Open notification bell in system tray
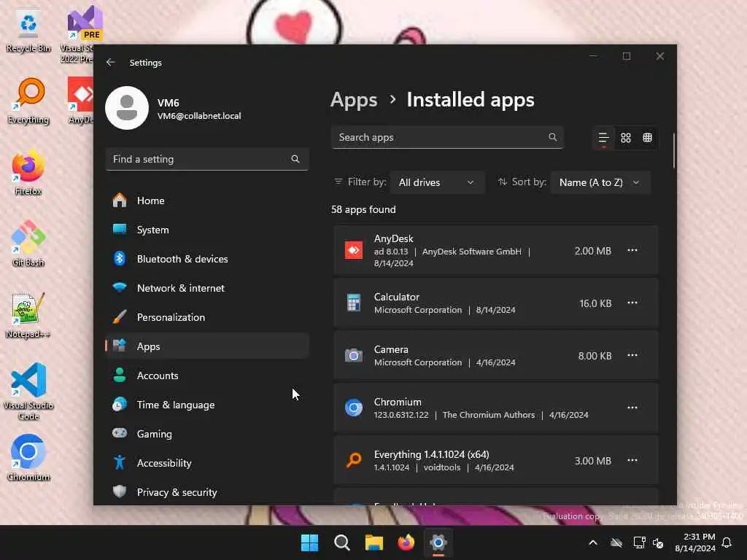The image size is (747, 560). click(x=727, y=542)
